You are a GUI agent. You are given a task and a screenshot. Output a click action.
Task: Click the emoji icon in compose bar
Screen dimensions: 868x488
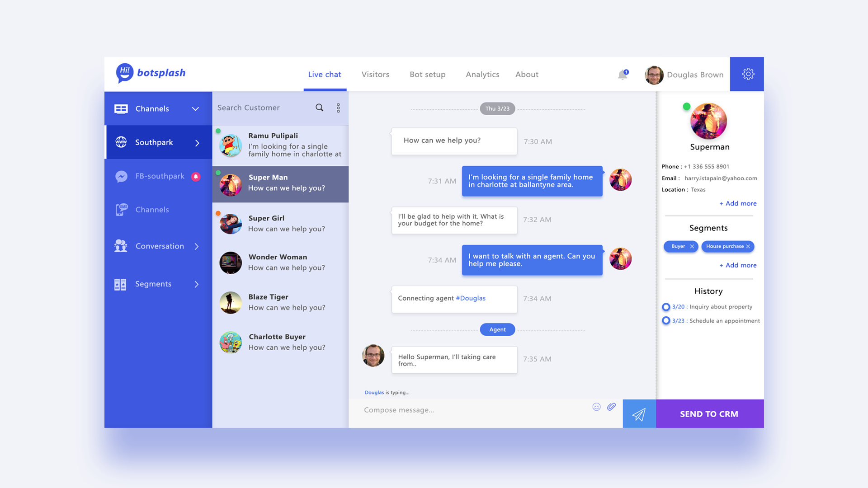[x=596, y=406]
